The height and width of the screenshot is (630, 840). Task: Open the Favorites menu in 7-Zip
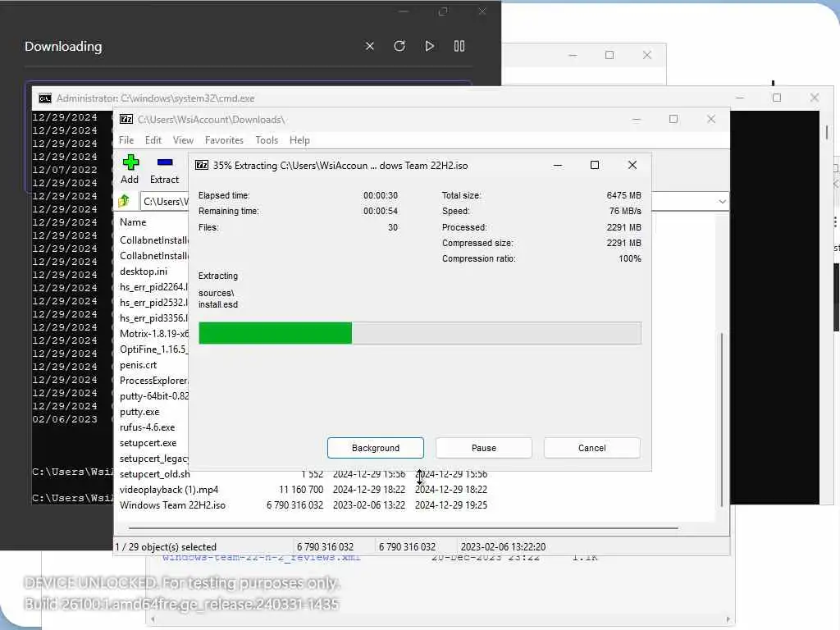(x=224, y=140)
